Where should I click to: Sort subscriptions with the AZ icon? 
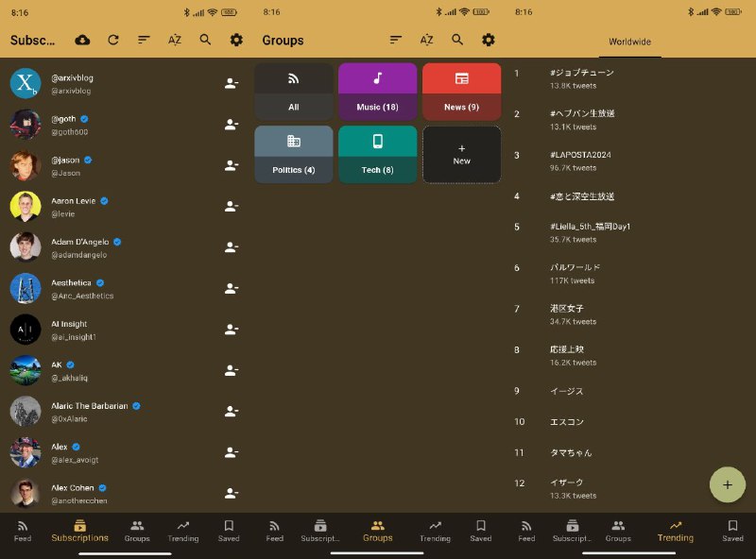tap(175, 41)
